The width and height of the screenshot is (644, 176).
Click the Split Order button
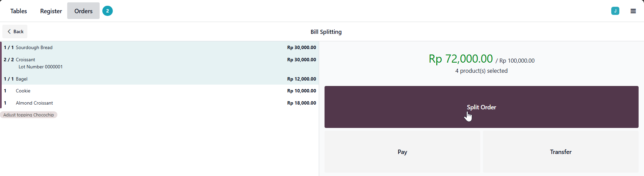coord(482,107)
